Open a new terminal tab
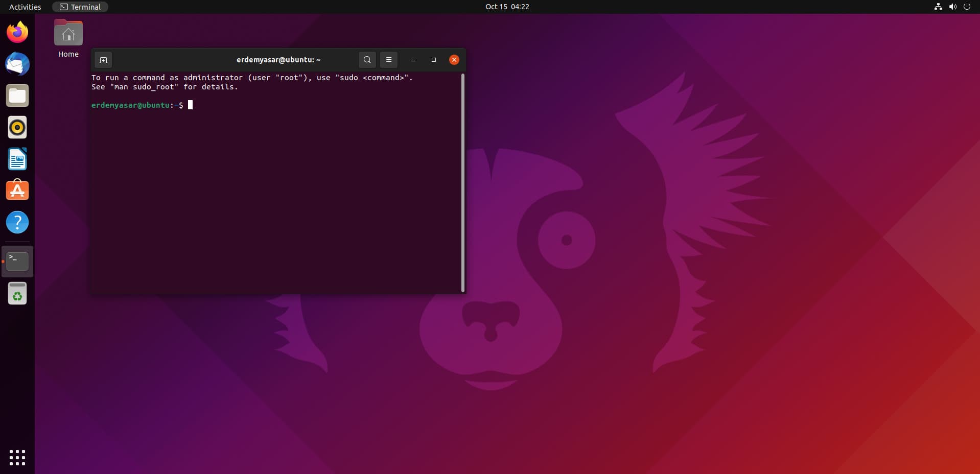Viewport: 980px width, 474px height. point(103,60)
